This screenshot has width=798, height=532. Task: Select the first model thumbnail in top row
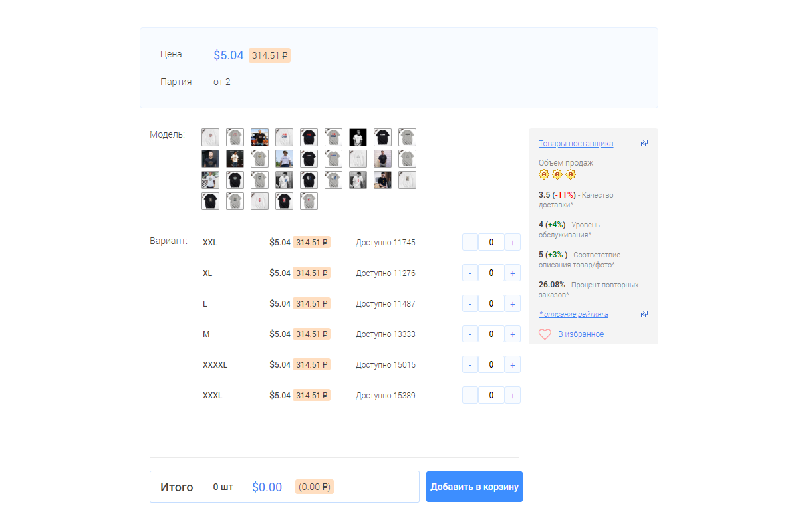(x=210, y=137)
